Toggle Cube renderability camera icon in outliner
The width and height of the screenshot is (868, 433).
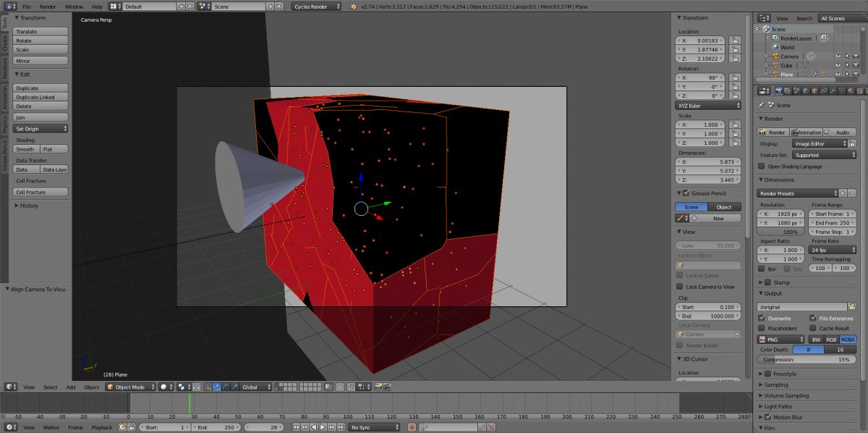(x=856, y=65)
